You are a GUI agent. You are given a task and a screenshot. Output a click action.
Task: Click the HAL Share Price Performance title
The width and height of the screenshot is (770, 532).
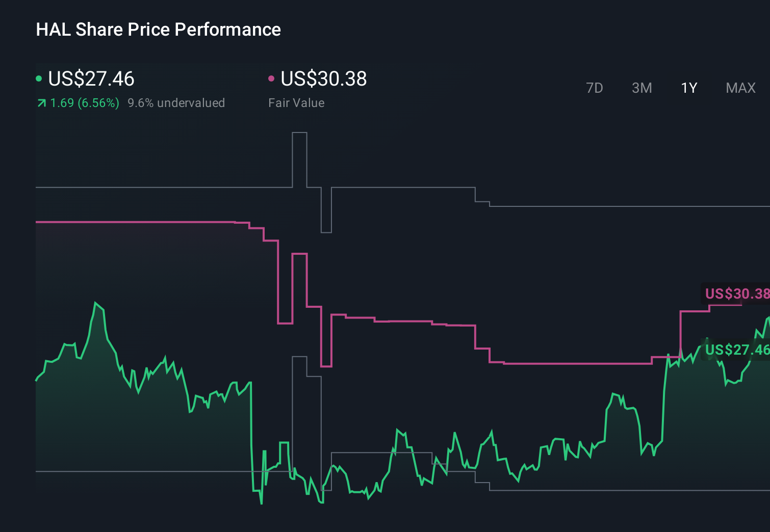click(158, 30)
